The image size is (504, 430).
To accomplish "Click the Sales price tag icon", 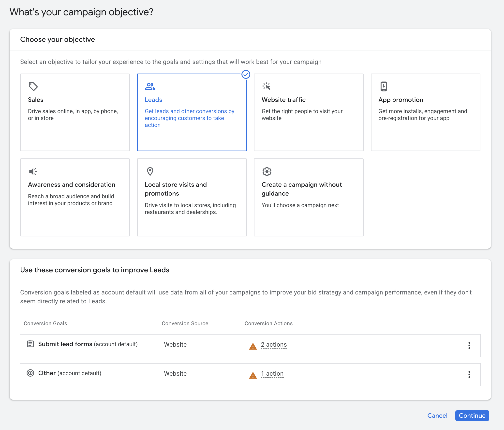I will pos(33,86).
